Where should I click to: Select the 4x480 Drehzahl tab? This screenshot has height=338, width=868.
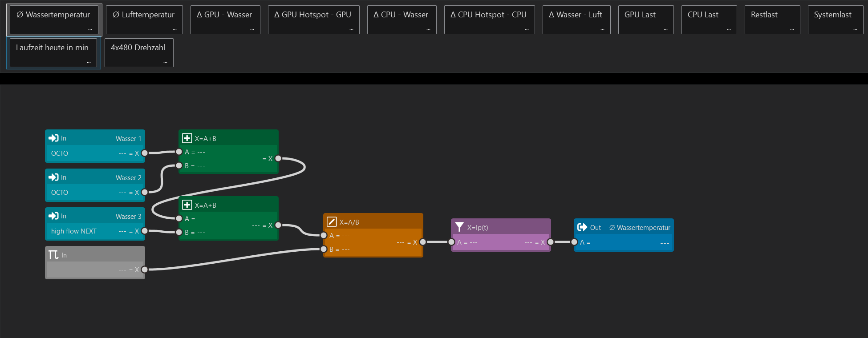click(x=138, y=48)
